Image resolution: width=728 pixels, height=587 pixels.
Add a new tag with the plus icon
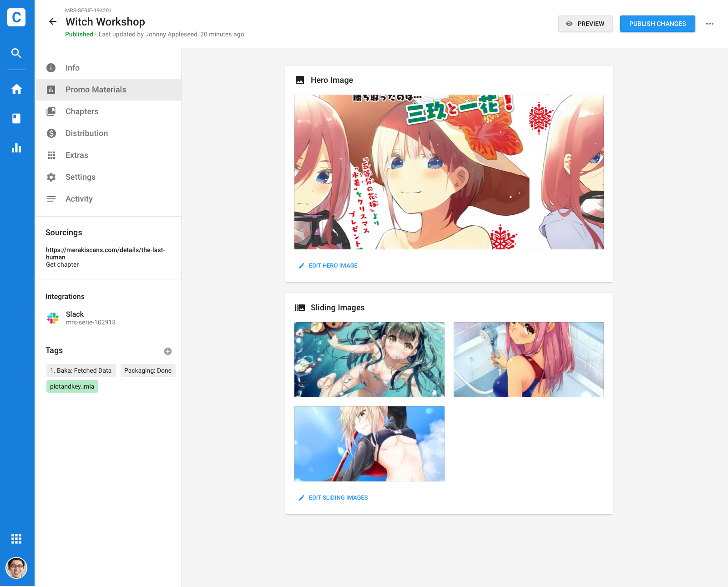click(x=168, y=351)
